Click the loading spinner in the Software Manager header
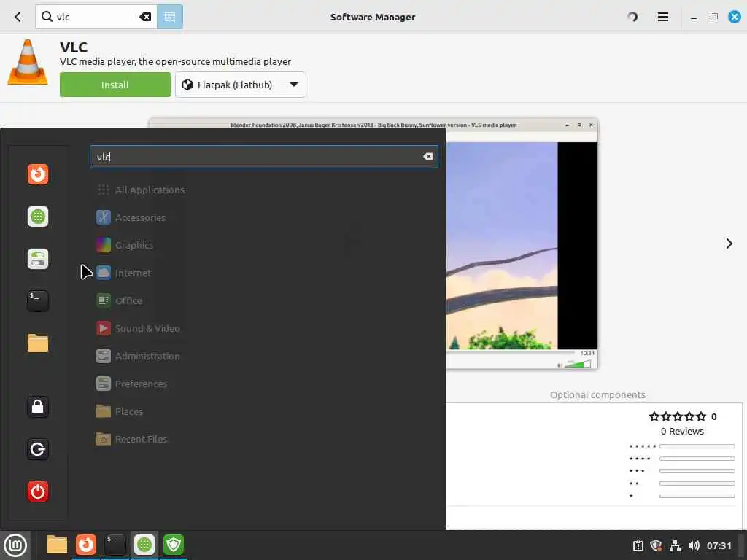Screen dimensions: 747x560 point(632,17)
